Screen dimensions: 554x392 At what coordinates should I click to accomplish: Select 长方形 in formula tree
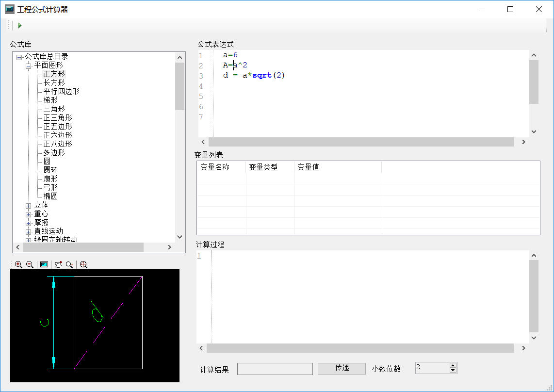point(54,82)
